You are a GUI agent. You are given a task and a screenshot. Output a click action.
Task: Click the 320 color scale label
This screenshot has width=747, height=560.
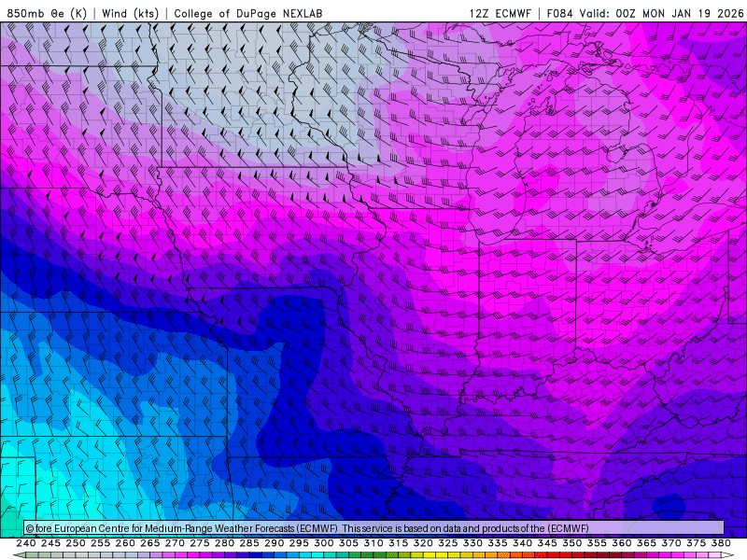pyautogui.click(x=423, y=543)
